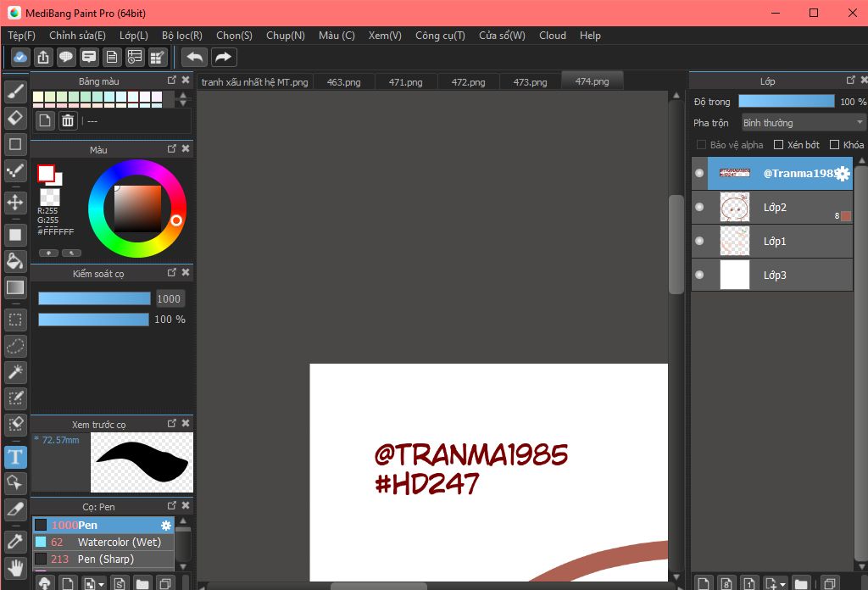Switch to the 463.png tab
This screenshot has width=868, height=590.
coord(344,82)
